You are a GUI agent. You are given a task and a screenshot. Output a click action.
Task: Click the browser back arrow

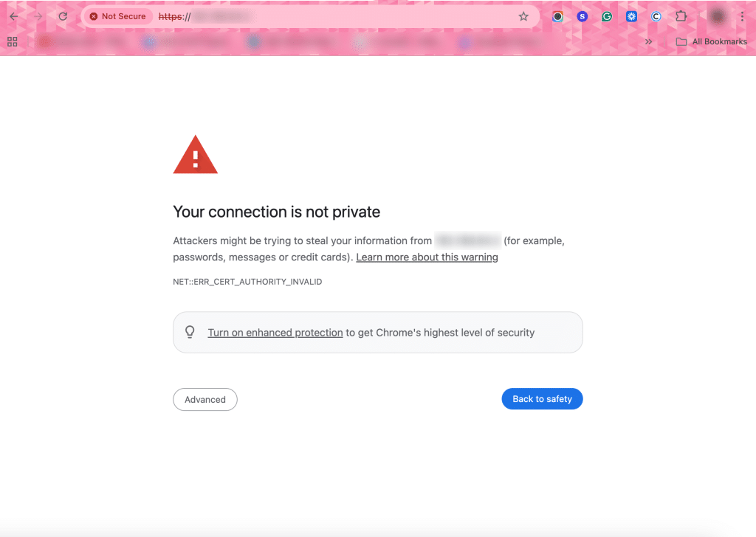13,16
